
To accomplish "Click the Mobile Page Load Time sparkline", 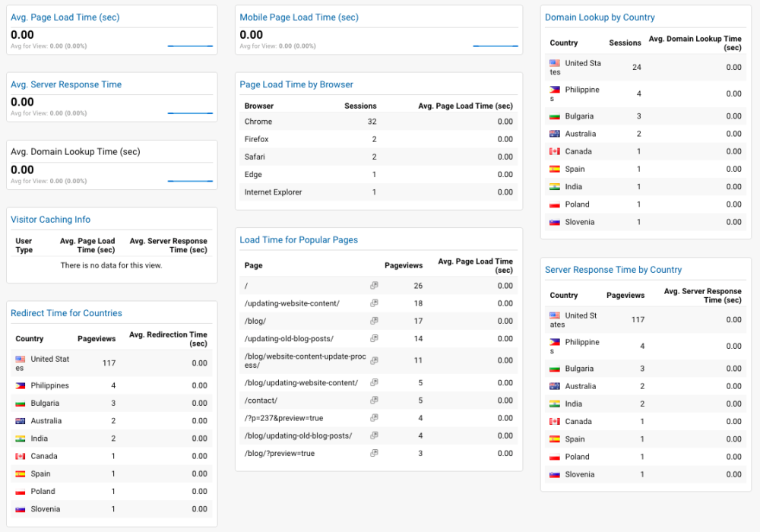I will (495, 46).
